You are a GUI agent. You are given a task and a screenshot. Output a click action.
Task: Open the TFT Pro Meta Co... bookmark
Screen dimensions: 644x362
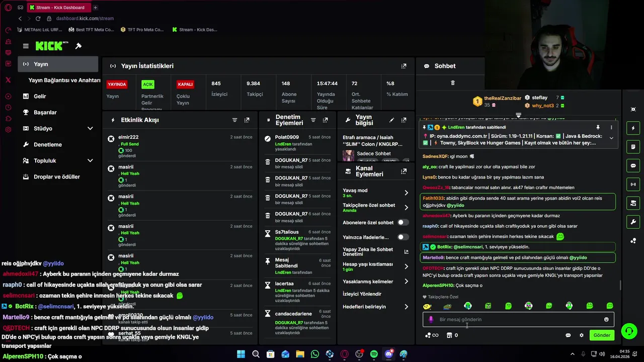pyautogui.click(x=142, y=30)
